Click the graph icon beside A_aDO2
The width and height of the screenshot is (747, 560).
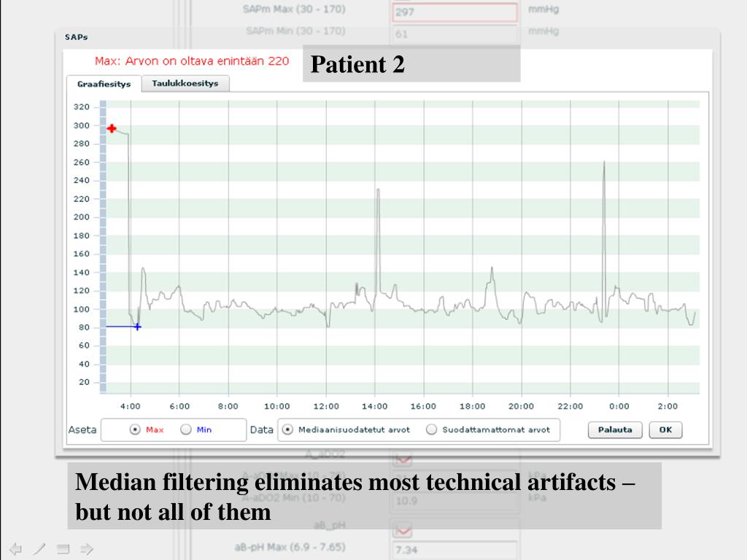click(403, 458)
